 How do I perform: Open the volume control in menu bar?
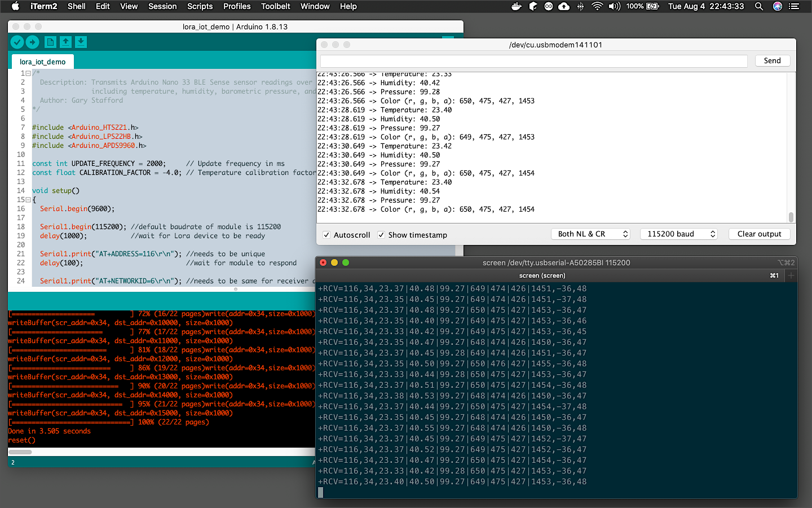coord(615,6)
